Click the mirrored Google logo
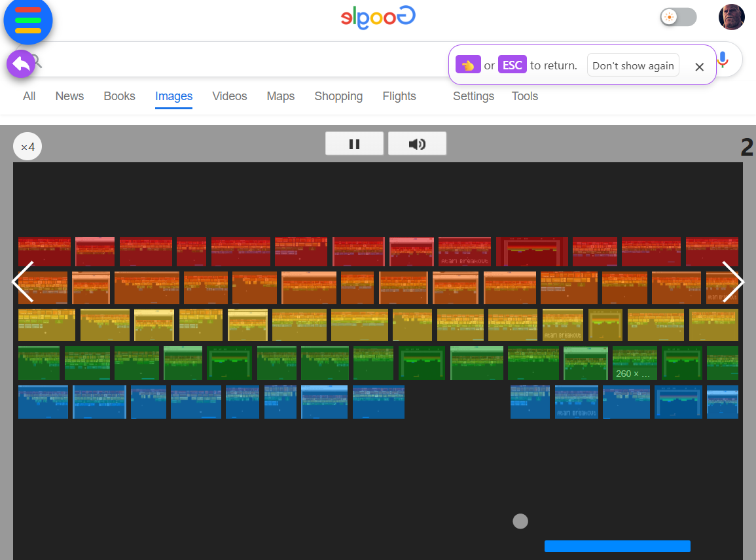 [x=378, y=18]
